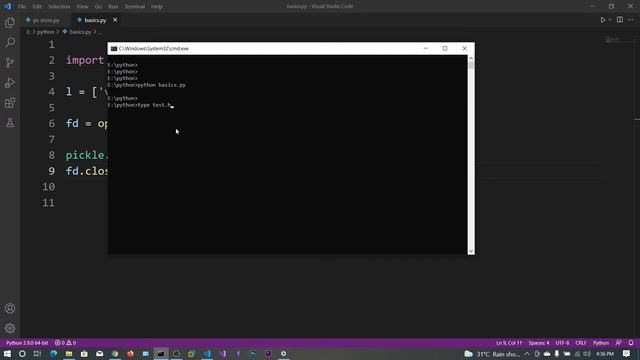
Task: Click the 'pickle' text on line 8
Action: tap(85, 155)
